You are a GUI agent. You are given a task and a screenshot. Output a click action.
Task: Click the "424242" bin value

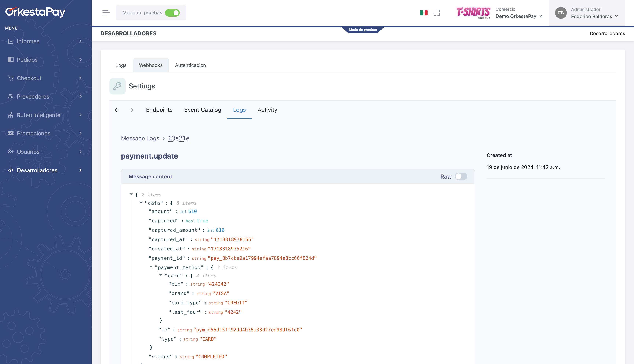click(x=218, y=284)
